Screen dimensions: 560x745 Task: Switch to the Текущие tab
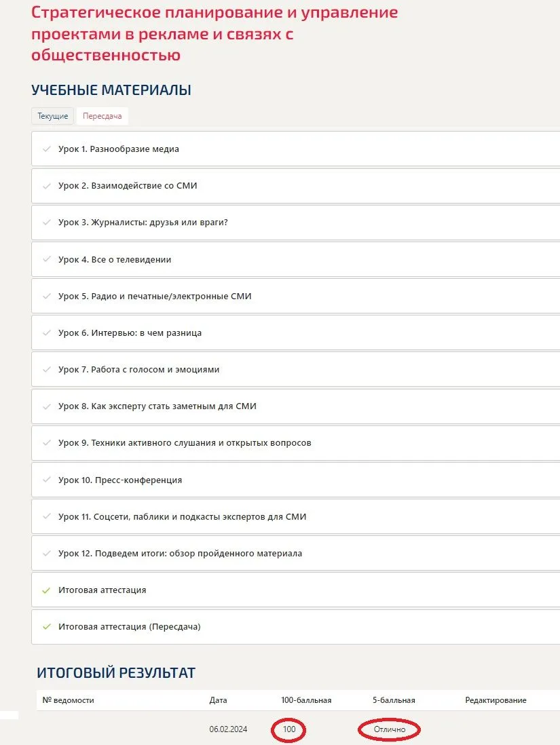click(x=53, y=116)
